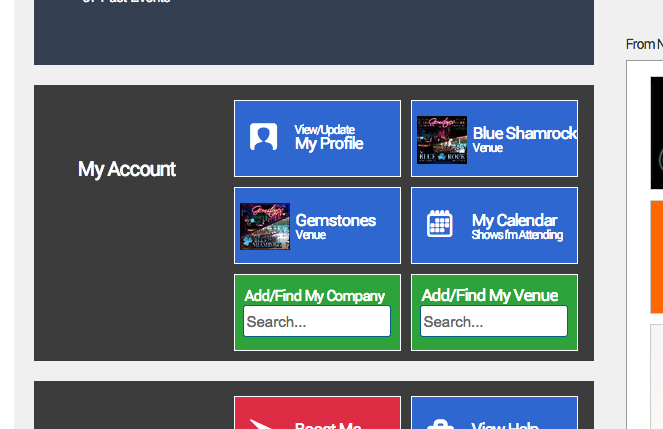Screen dimensions: 663x429
Task: Click the Add/Find My Venue label
Action: 490,295
